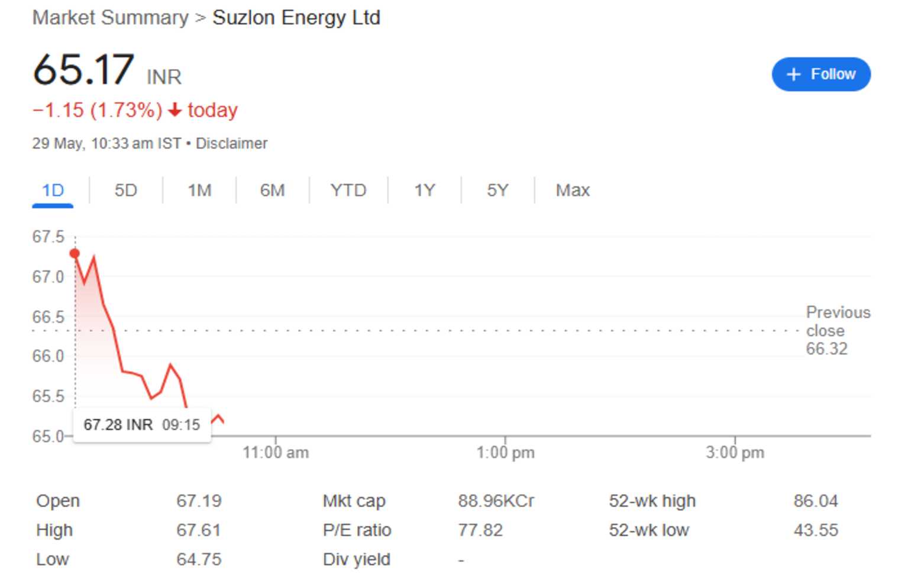Click the Suzlon Energy Ltd breadcrumb title

(x=296, y=17)
